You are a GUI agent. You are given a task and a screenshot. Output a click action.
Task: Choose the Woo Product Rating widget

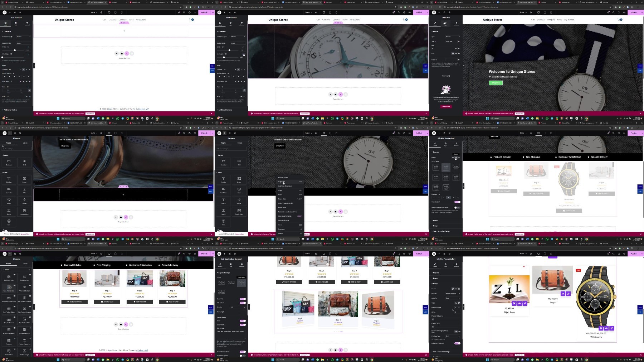[9, 330]
